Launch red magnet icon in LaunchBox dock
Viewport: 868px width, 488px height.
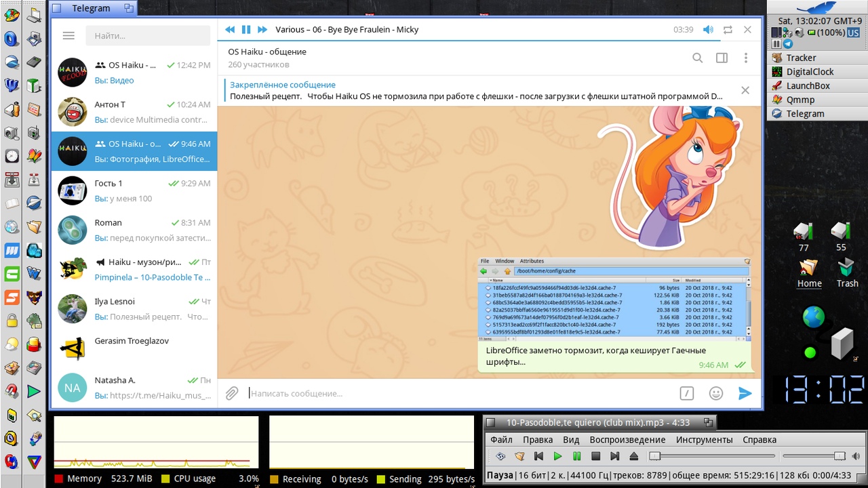12,391
